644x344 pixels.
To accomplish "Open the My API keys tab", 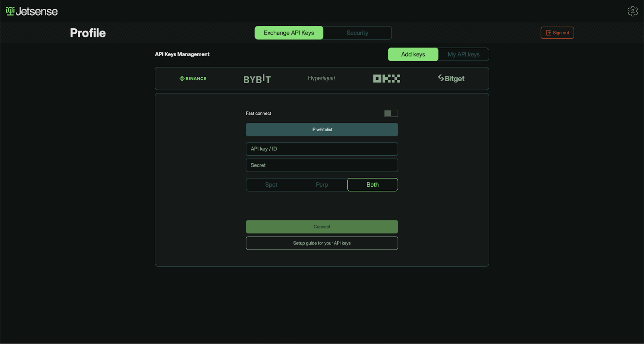I will coord(463,54).
